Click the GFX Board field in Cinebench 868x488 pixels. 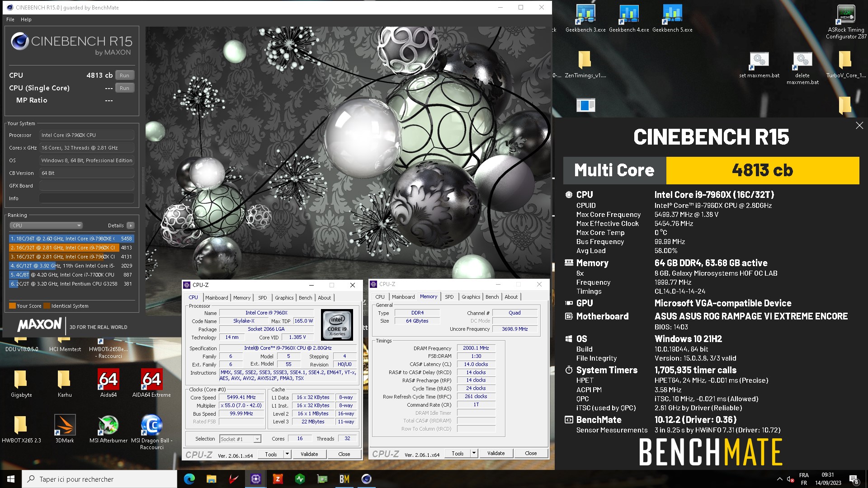point(86,186)
